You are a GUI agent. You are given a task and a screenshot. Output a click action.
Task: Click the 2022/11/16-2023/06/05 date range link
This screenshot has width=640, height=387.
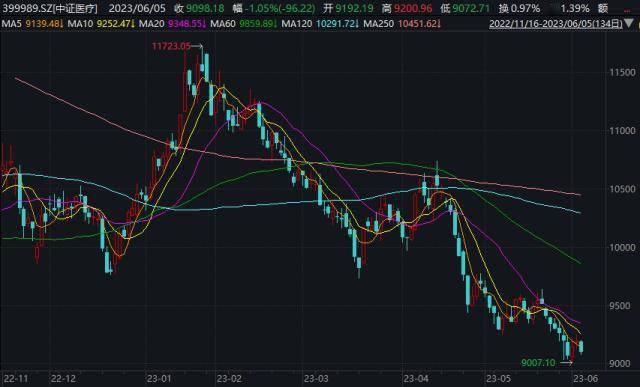[556, 24]
